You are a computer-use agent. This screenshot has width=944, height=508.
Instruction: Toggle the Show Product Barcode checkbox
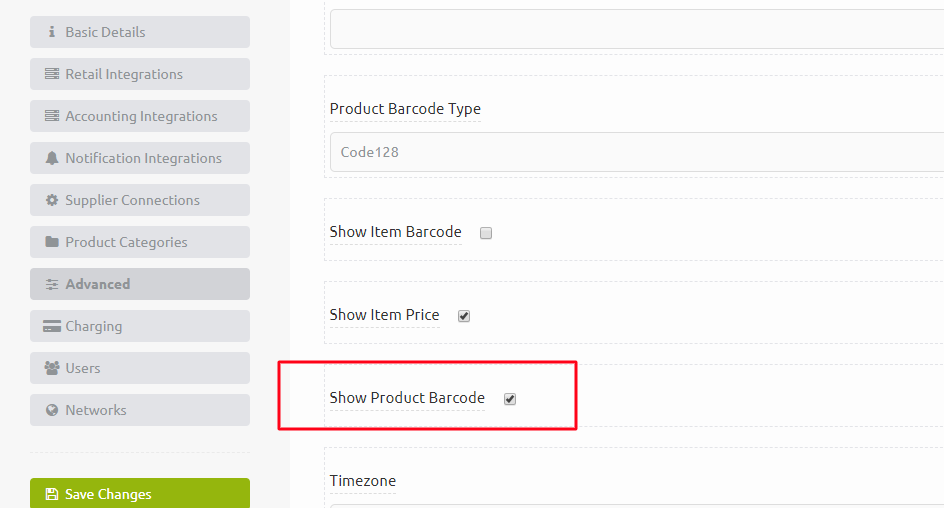pyautogui.click(x=510, y=399)
